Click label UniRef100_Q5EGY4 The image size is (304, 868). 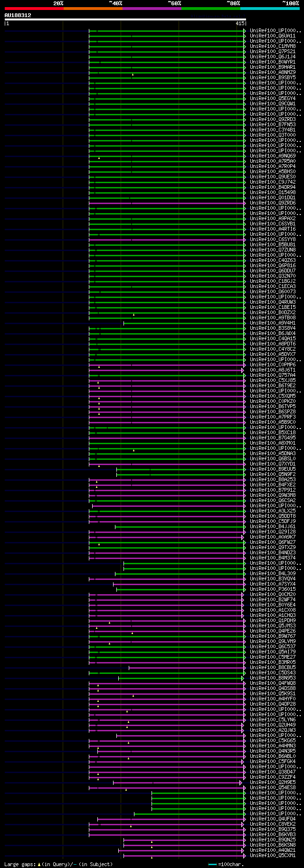273,99
